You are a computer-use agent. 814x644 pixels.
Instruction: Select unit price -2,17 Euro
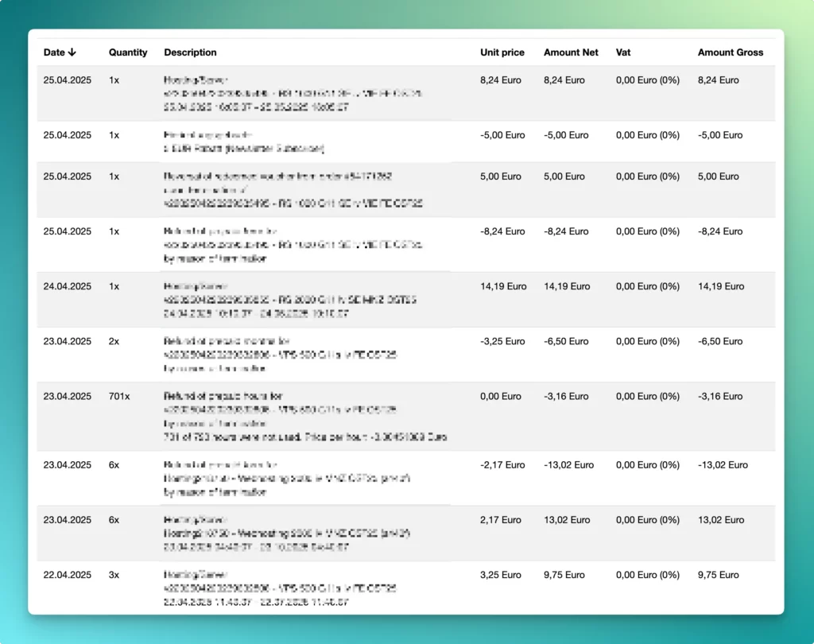coord(502,465)
